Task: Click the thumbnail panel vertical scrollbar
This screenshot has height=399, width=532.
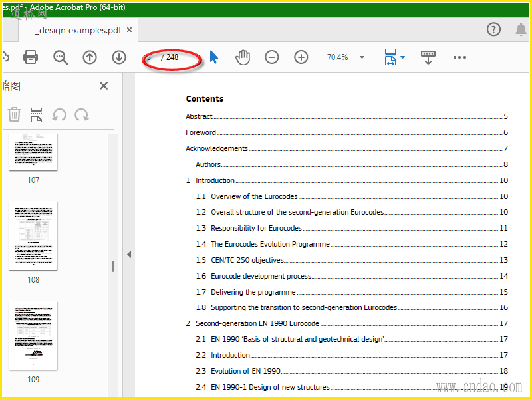Action: 113,265
